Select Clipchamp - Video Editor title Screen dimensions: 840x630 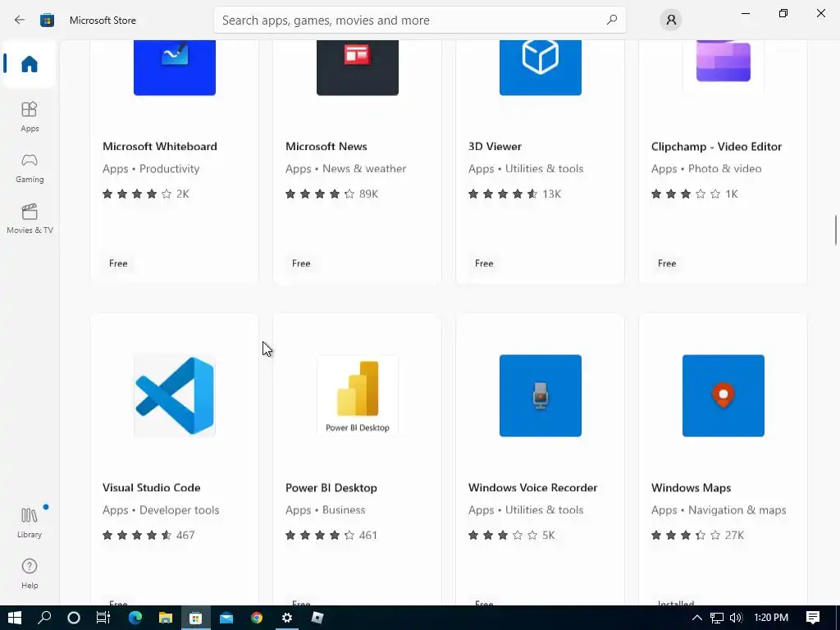pyautogui.click(x=716, y=146)
